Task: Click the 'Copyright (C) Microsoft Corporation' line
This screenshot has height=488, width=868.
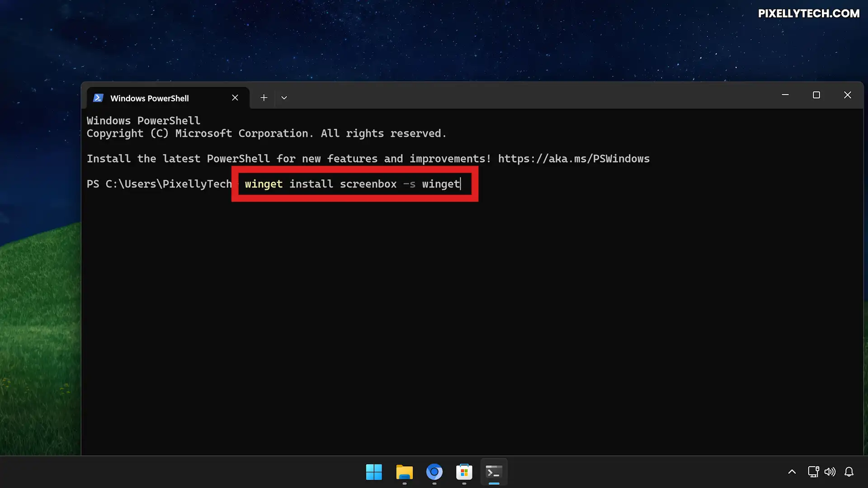Action: [266, 133]
